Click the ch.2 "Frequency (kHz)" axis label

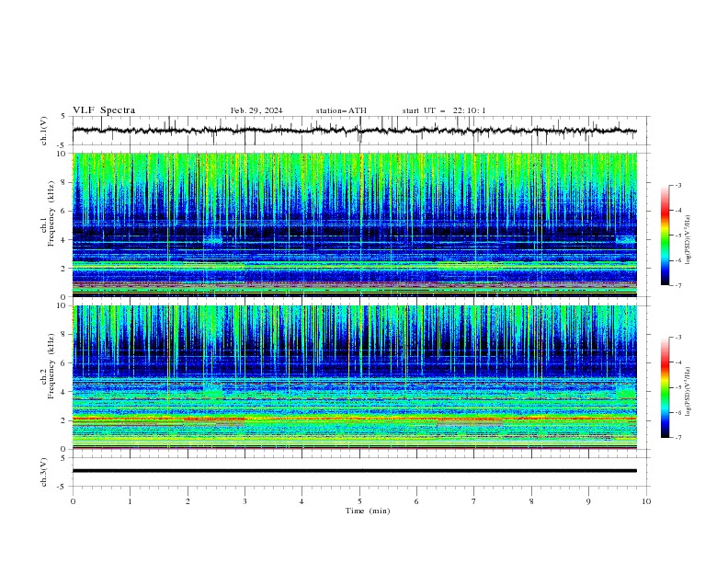tap(51, 366)
